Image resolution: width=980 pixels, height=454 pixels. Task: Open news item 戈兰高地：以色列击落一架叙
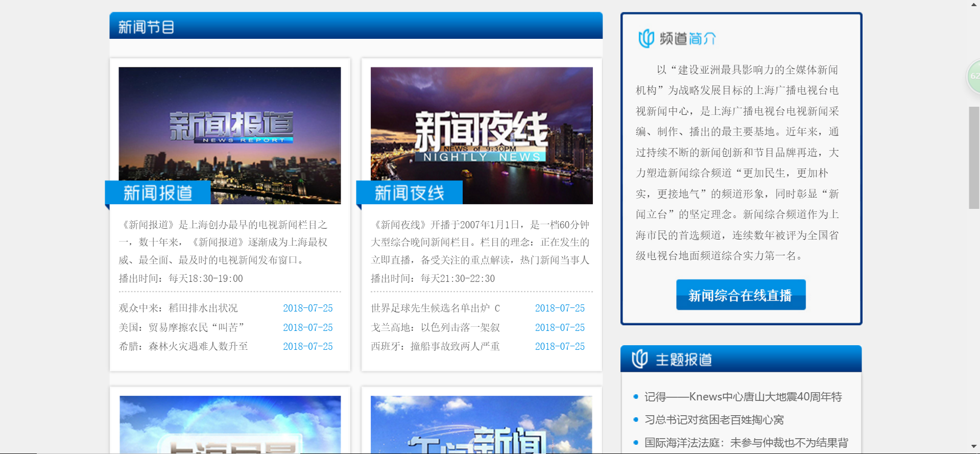click(x=435, y=327)
